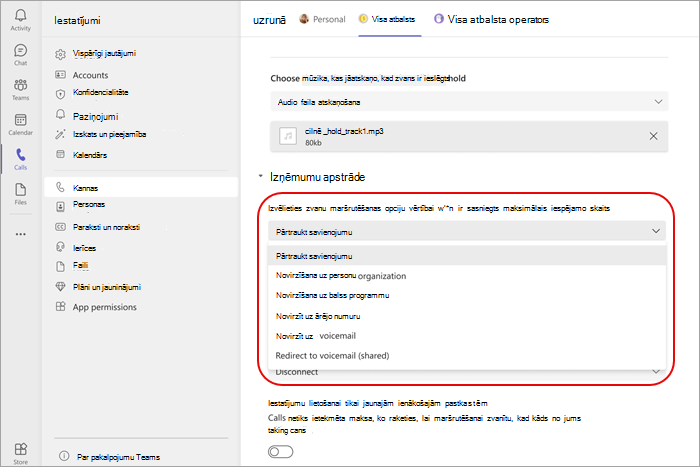
Task: Click the Personas contact icon
Action: 60,207
